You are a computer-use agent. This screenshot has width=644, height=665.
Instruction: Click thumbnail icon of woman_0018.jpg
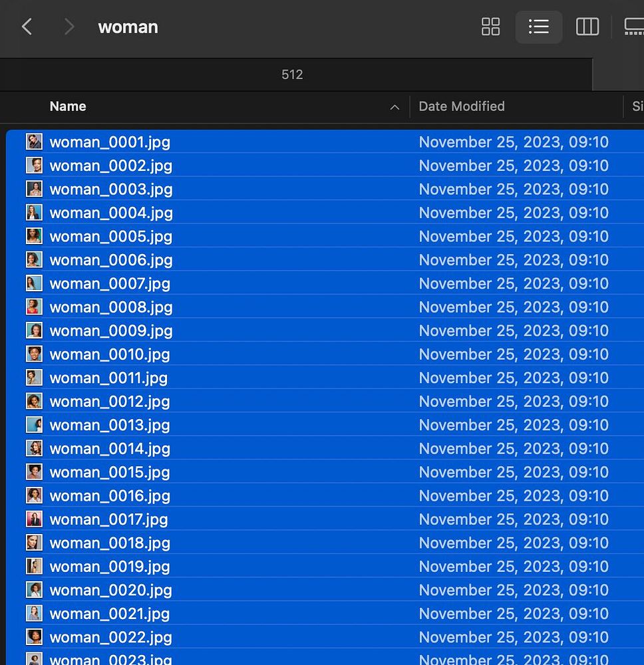34,543
